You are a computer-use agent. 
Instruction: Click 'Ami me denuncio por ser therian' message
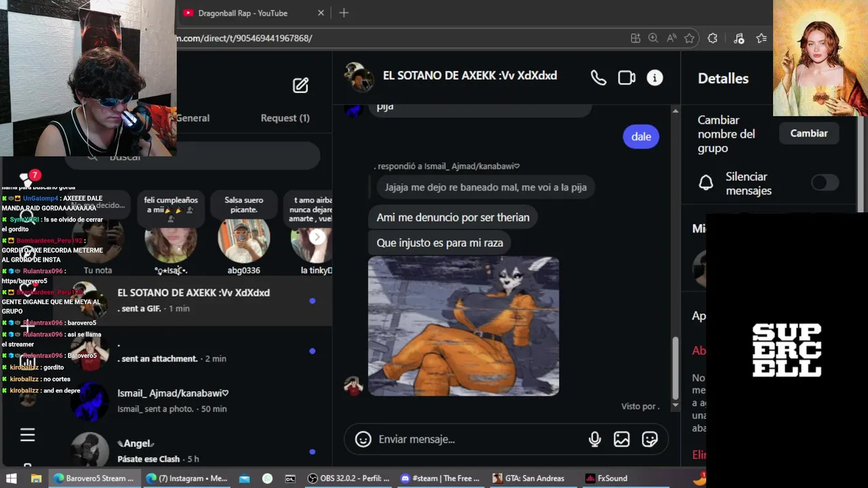453,218
